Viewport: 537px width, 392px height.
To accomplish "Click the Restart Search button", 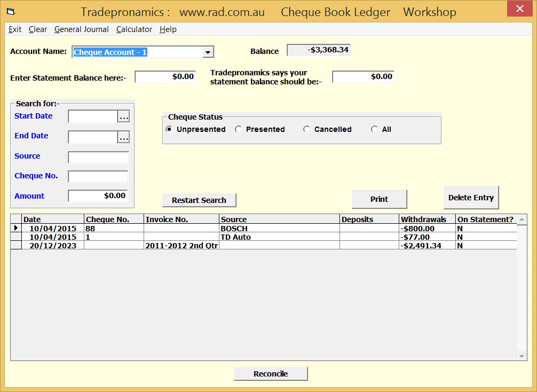I will 199,200.
